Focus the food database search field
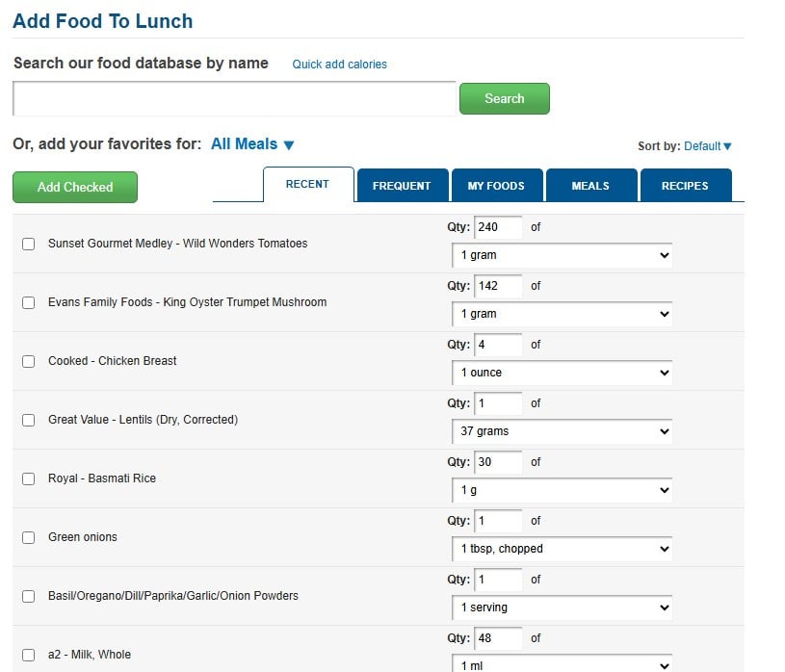The height and width of the screenshot is (672, 785). pyautogui.click(x=234, y=98)
